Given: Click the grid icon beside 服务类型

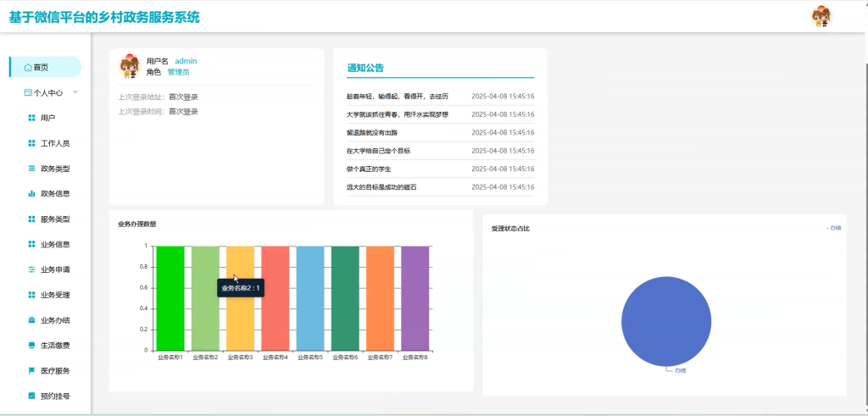Looking at the screenshot, I should [x=31, y=219].
